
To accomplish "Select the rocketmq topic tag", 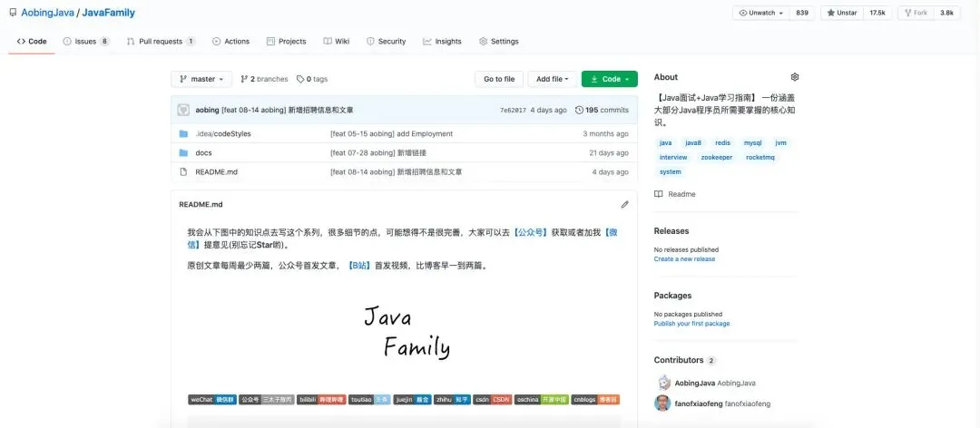I will click(760, 158).
